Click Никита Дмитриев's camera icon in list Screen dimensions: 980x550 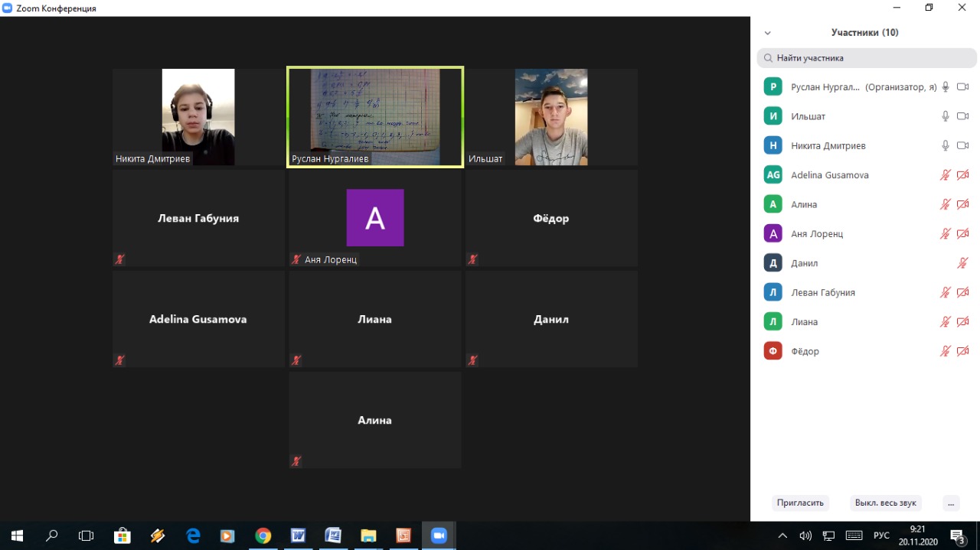pyautogui.click(x=963, y=145)
